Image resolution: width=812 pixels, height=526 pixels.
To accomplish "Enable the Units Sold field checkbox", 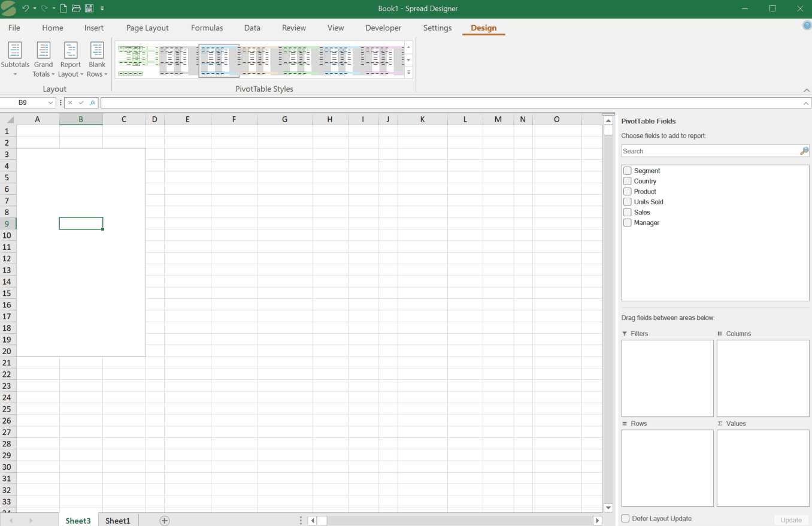I will coord(628,202).
